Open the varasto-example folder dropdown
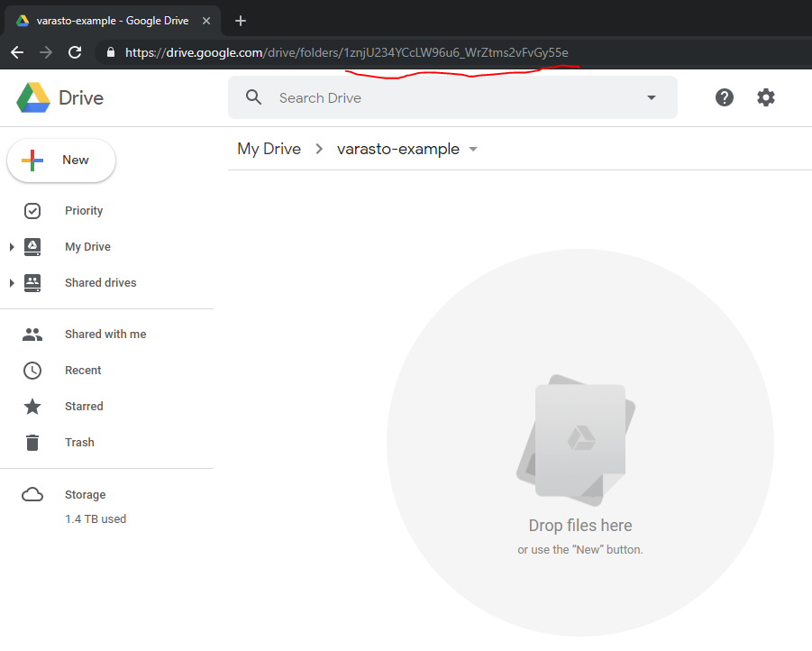Screen dimensions: 812x651 (473, 150)
